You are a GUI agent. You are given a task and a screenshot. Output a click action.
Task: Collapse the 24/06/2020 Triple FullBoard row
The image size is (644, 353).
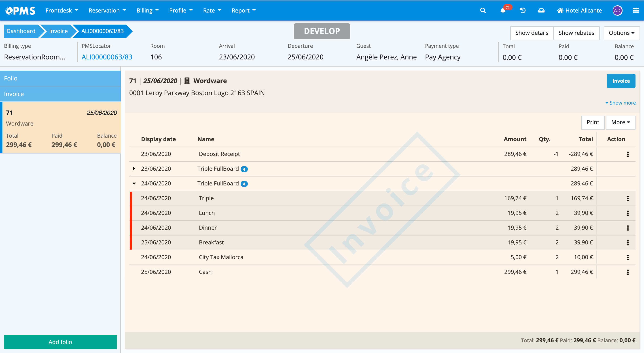click(x=134, y=183)
